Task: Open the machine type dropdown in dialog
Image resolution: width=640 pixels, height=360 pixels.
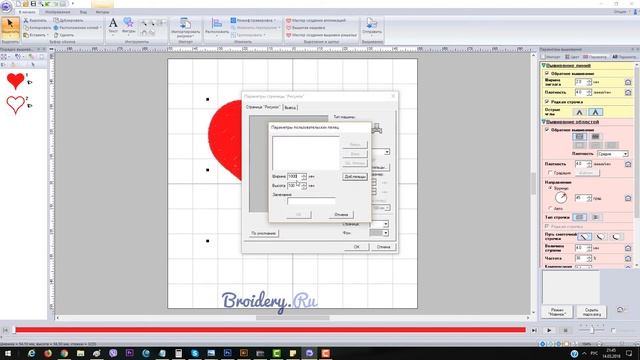Action: point(387,152)
